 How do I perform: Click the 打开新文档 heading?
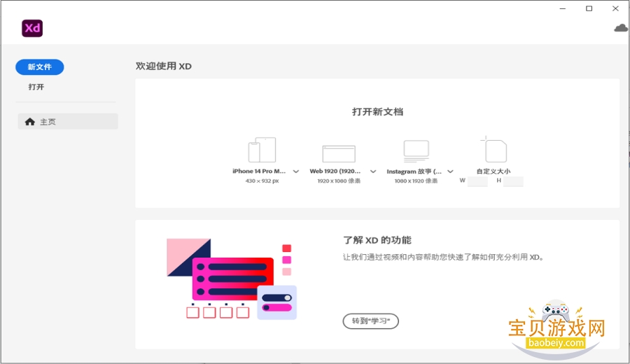click(378, 112)
